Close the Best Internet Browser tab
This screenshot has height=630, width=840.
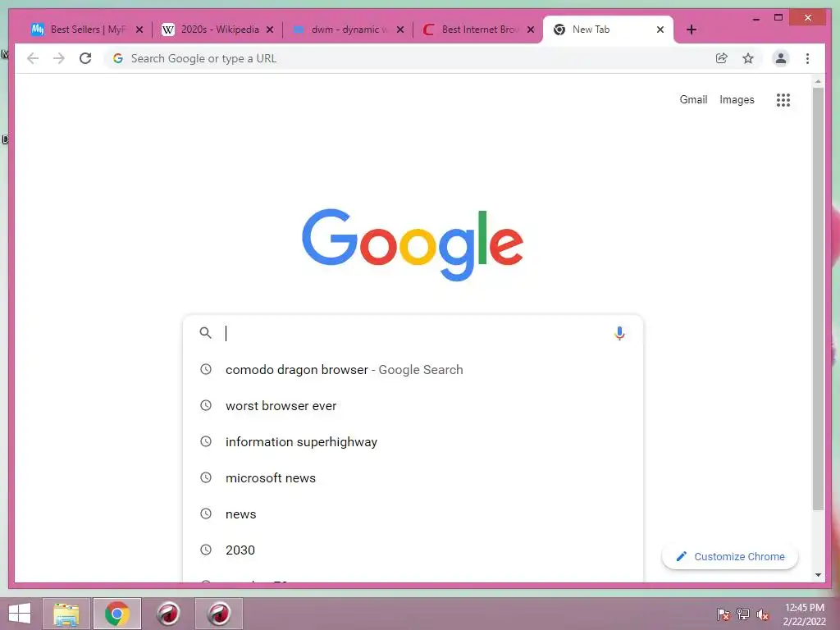(x=531, y=30)
